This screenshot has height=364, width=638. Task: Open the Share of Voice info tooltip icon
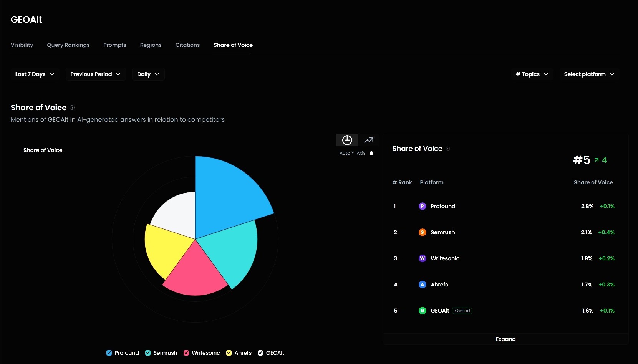click(x=72, y=108)
